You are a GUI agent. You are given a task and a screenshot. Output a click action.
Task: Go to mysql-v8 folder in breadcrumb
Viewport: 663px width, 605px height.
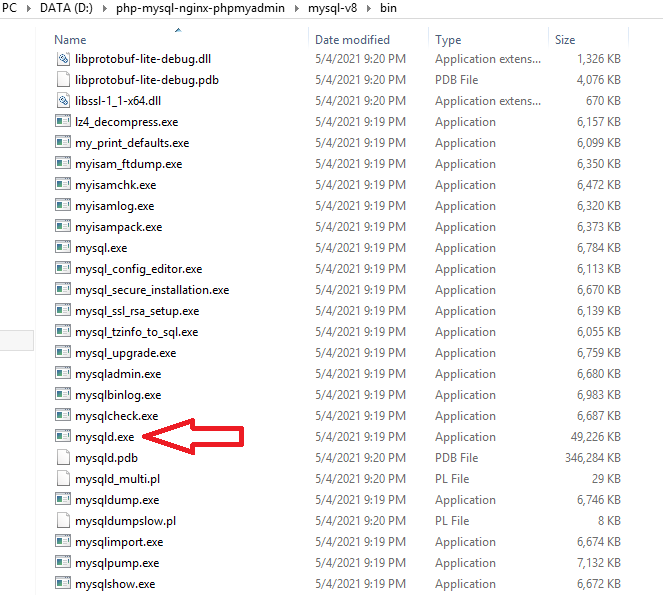332,8
